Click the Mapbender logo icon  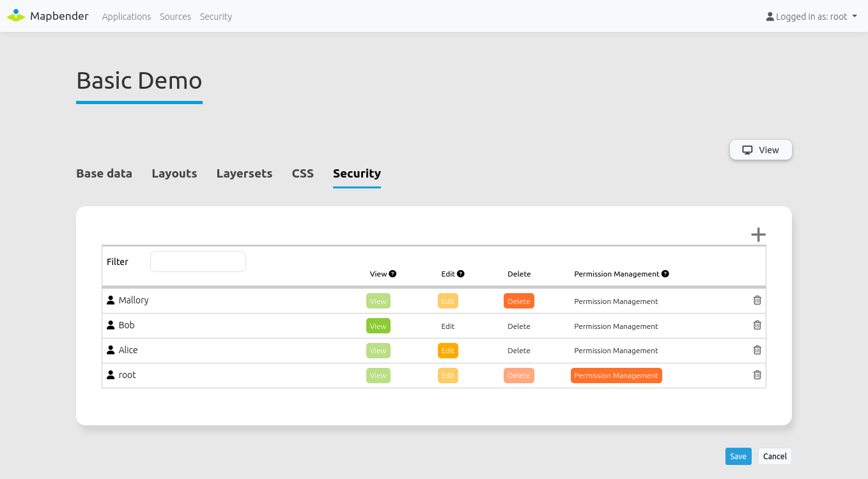(16, 16)
